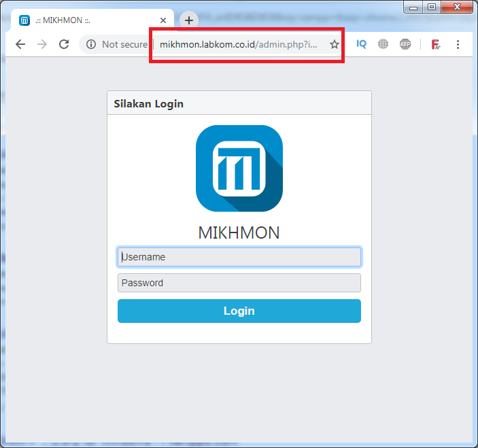
Task: Click the blue Login button
Action: point(239,311)
